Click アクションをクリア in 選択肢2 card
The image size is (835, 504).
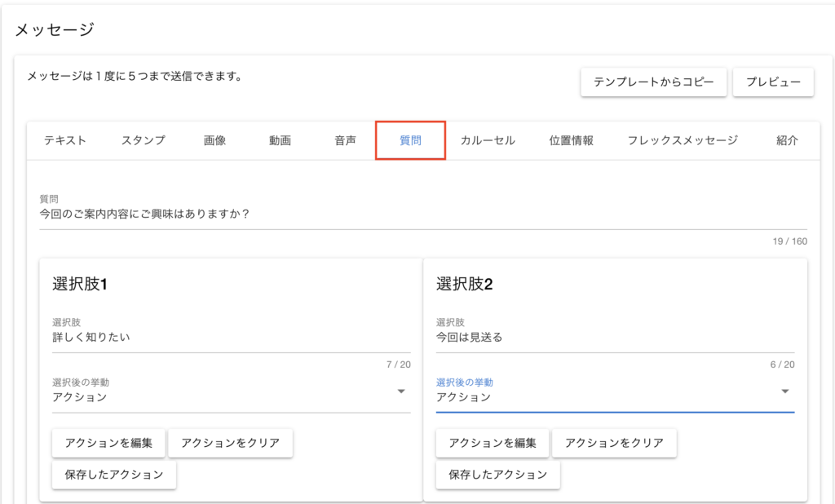click(x=614, y=444)
